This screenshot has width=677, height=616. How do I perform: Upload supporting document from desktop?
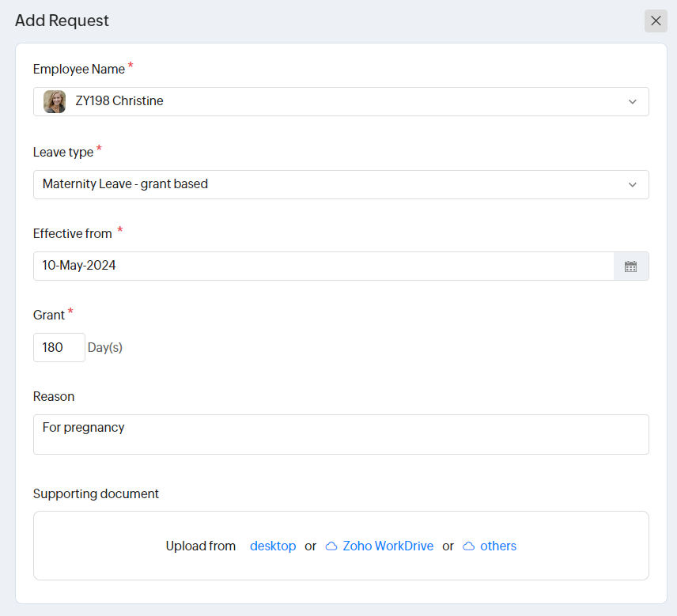[x=273, y=546]
